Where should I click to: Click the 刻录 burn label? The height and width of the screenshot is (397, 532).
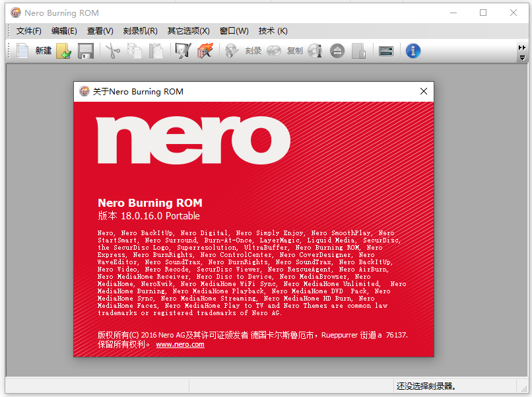(253, 51)
